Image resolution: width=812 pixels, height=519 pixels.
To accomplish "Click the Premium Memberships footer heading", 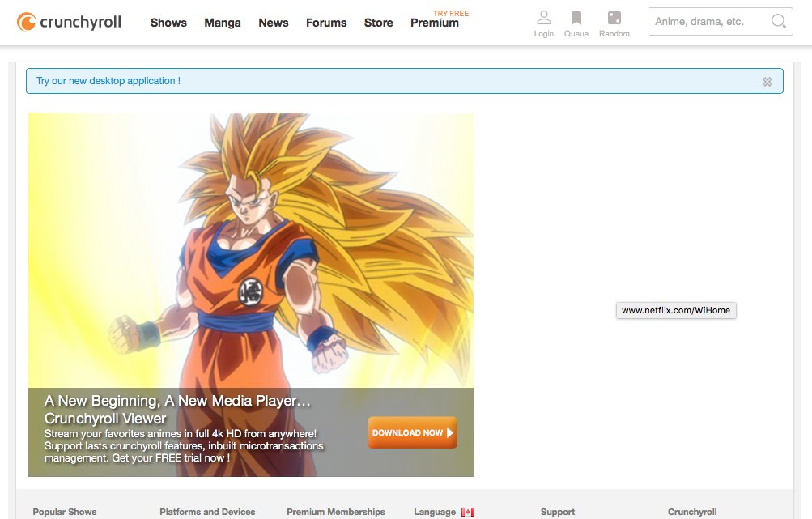I will point(336,512).
